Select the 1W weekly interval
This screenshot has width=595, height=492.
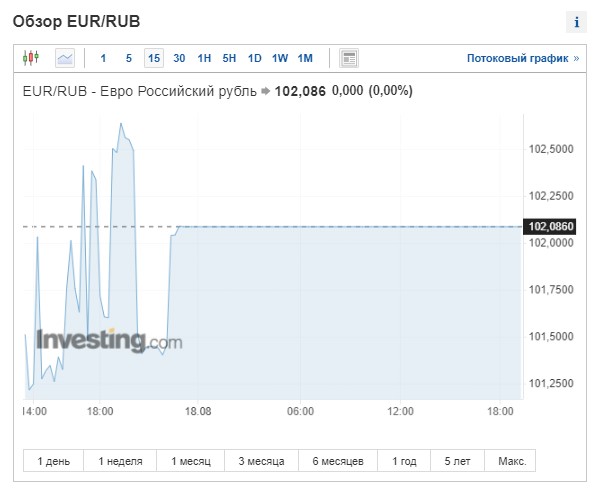pos(280,58)
